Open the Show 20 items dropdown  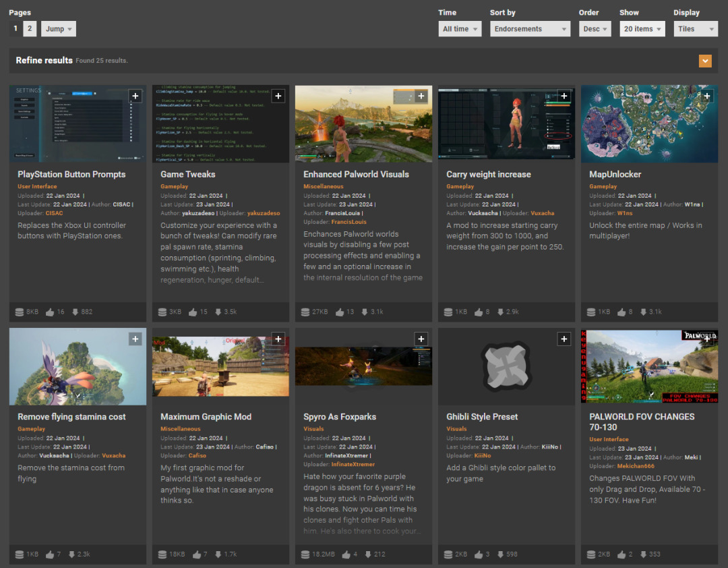pos(642,29)
